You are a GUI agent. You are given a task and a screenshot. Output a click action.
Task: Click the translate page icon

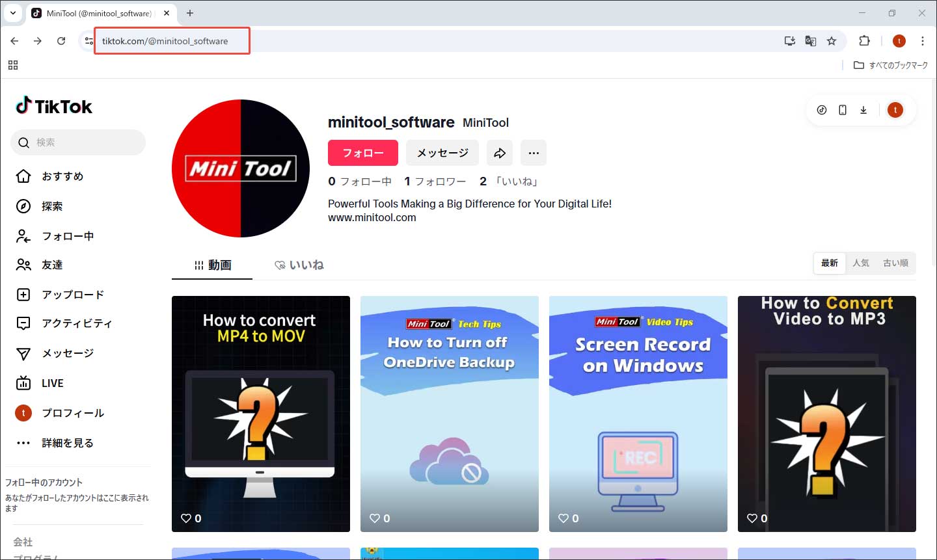811,41
